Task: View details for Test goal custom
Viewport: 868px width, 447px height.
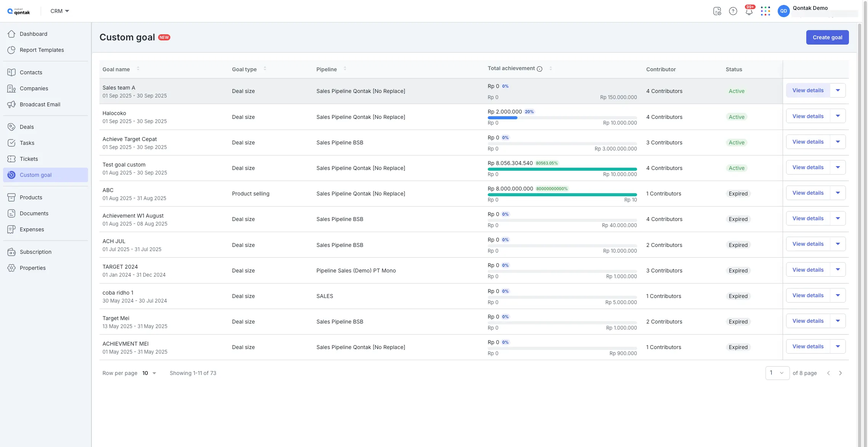Action: click(808, 167)
